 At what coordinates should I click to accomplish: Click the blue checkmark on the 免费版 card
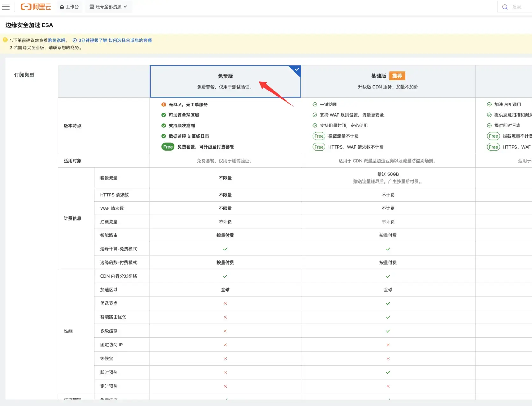pos(296,69)
